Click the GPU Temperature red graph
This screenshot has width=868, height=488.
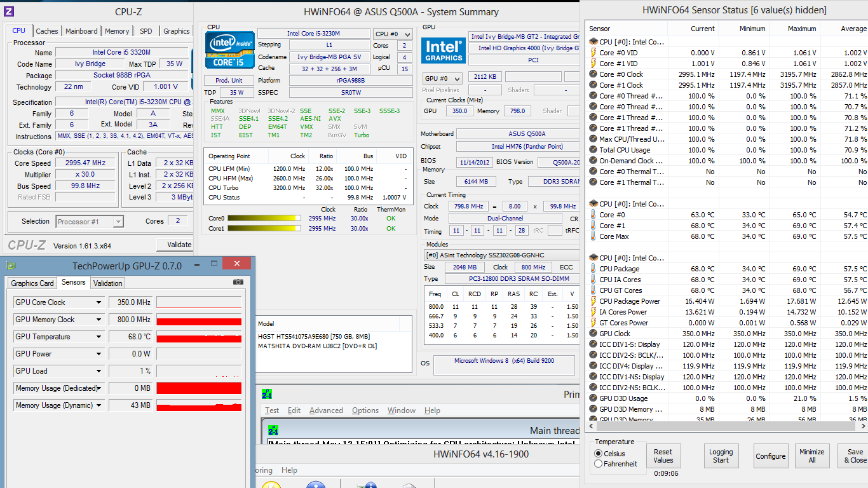tap(199, 337)
